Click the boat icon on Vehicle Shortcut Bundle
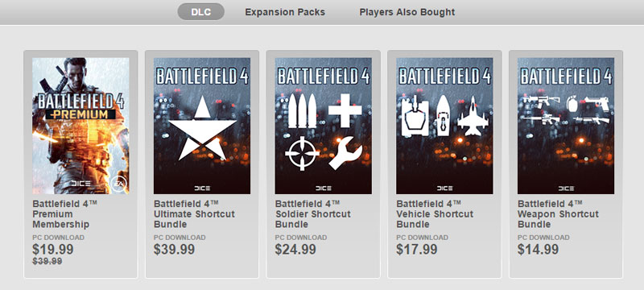644x290 pixels. pos(443,116)
